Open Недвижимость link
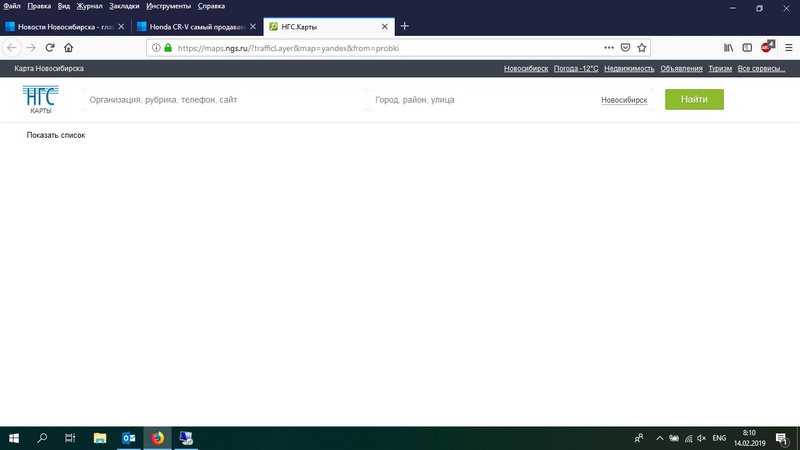800x450 pixels. click(x=629, y=68)
